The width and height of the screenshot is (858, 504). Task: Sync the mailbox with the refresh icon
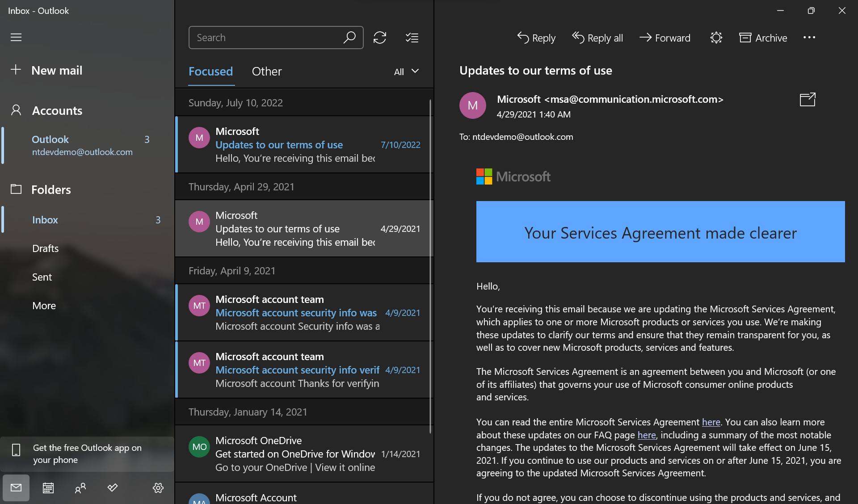tap(379, 38)
